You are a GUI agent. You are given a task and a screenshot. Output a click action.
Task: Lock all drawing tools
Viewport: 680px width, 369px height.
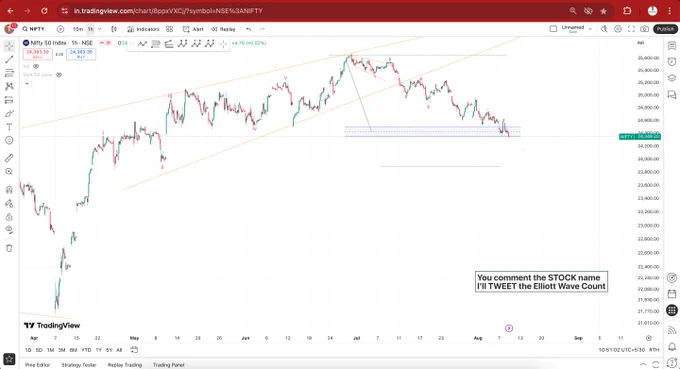click(9, 217)
